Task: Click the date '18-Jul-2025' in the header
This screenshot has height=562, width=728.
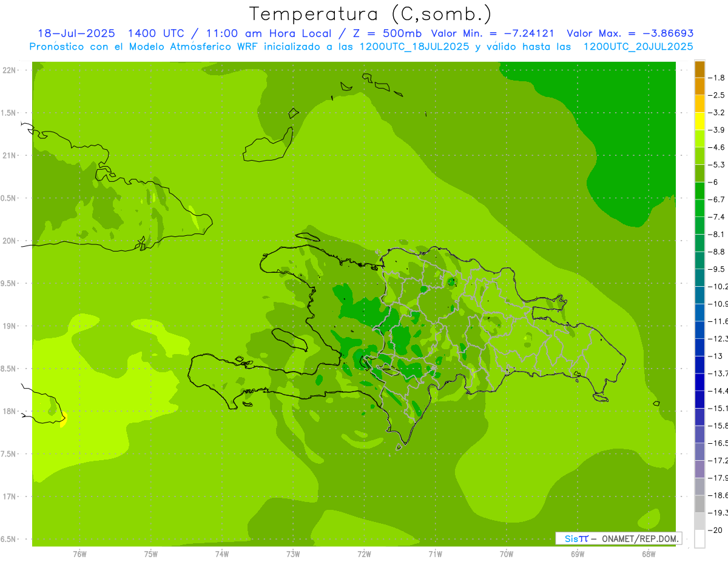Action: [75, 33]
